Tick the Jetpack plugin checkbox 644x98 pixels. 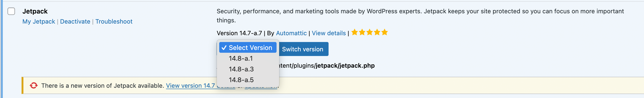(x=11, y=11)
